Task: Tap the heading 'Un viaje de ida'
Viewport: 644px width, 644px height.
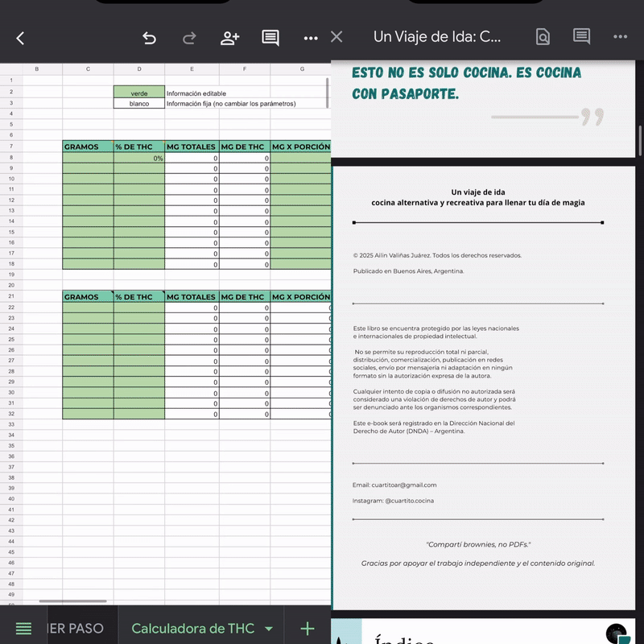Action: click(x=478, y=192)
